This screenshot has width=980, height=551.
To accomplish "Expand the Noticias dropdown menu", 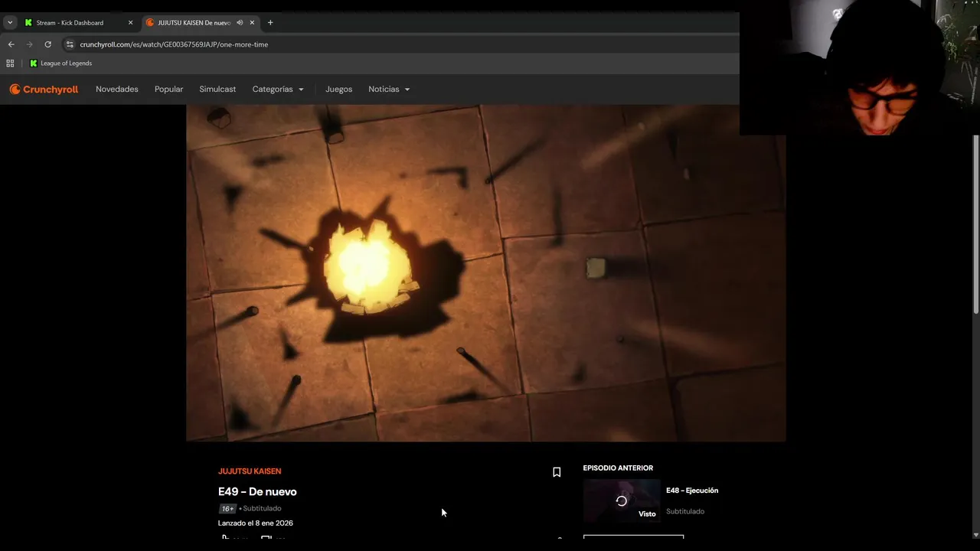I will [x=389, y=90].
